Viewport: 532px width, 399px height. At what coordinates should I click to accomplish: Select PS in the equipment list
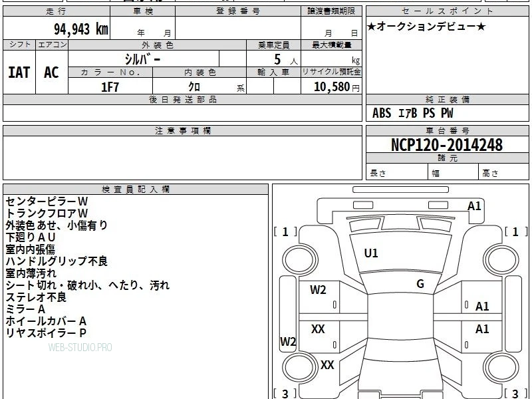[429, 113]
